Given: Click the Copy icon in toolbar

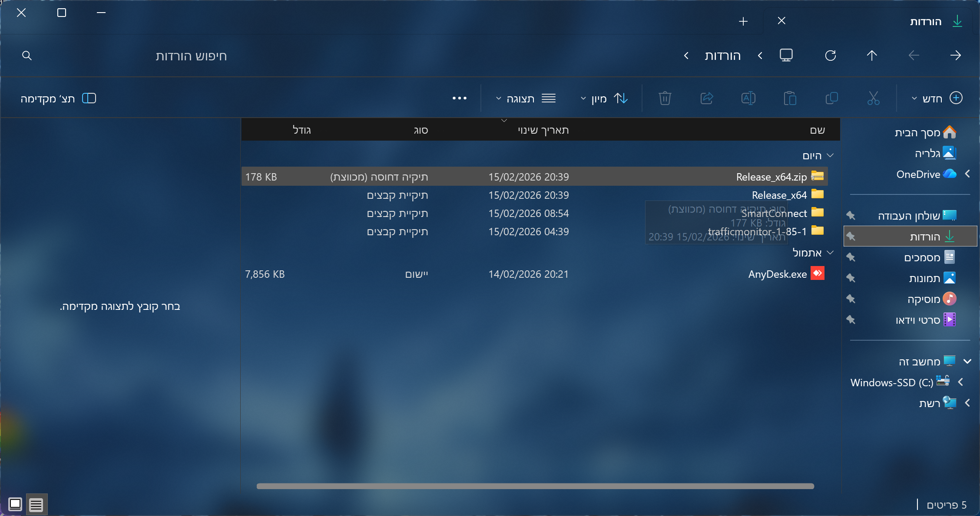Looking at the screenshot, I should click(x=831, y=99).
